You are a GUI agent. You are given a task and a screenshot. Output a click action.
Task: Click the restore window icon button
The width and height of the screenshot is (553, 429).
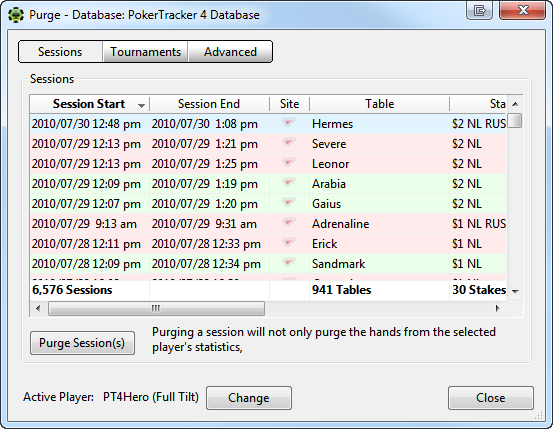click(480, 10)
